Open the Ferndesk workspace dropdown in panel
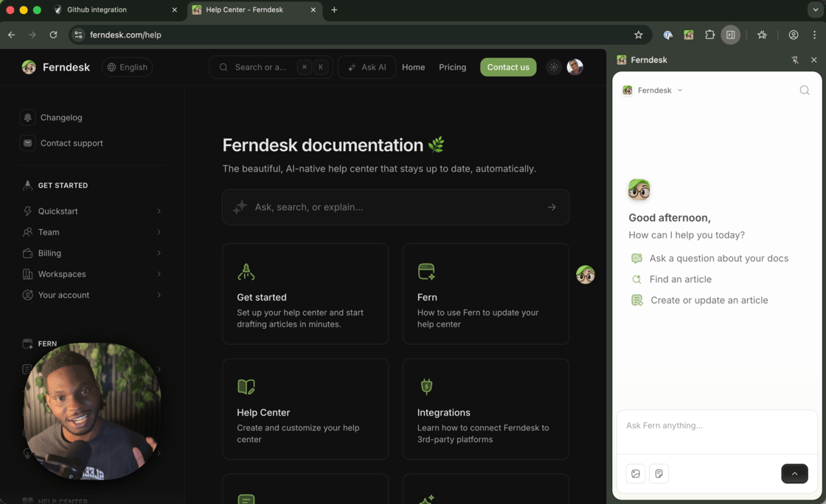This screenshot has width=826, height=504. tap(653, 90)
